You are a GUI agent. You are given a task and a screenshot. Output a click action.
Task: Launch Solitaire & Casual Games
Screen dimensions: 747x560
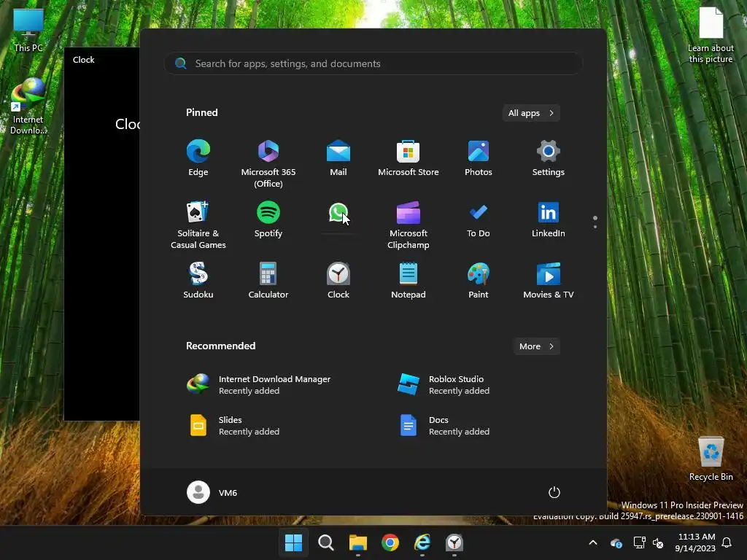coord(198,225)
